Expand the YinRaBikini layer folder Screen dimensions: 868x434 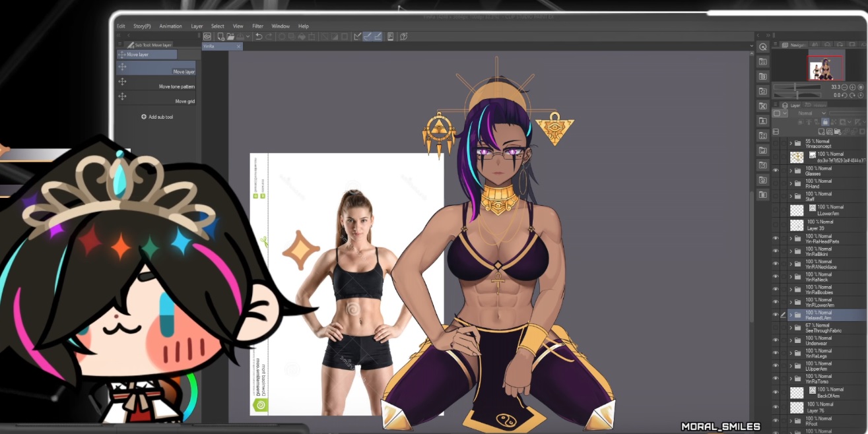coord(791,251)
